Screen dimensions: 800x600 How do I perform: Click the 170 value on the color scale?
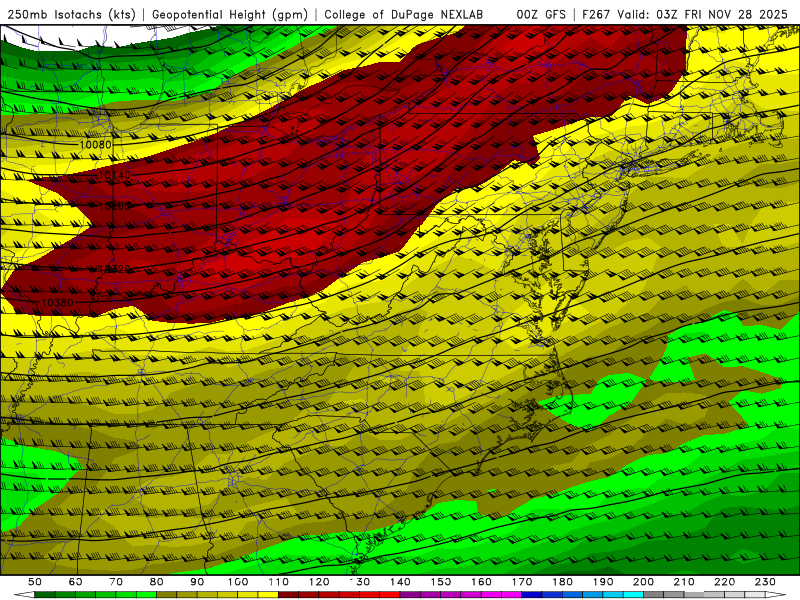[522, 582]
